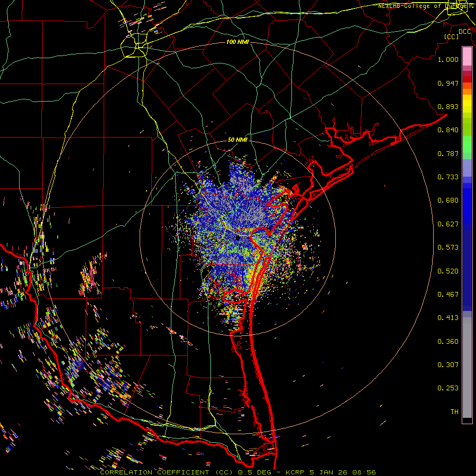This screenshot has width=476, height=476.
Task: Pick the bright green color bar segment
Action: 467,144
